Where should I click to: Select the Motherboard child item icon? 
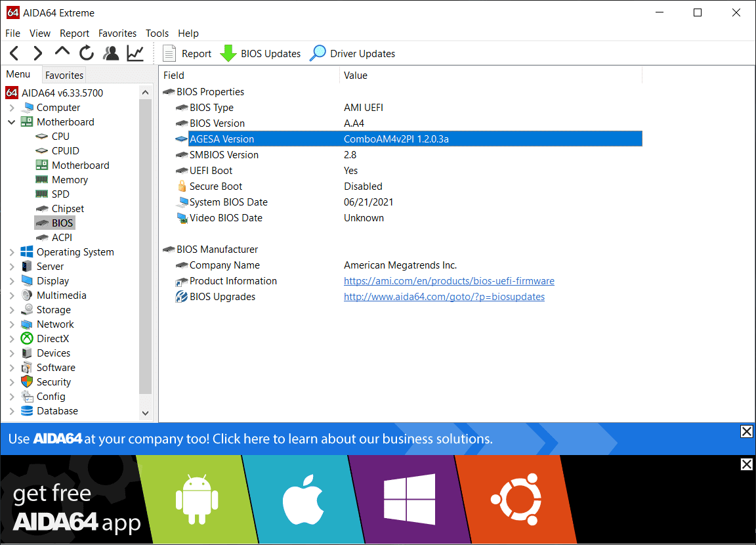coord(42,165)
